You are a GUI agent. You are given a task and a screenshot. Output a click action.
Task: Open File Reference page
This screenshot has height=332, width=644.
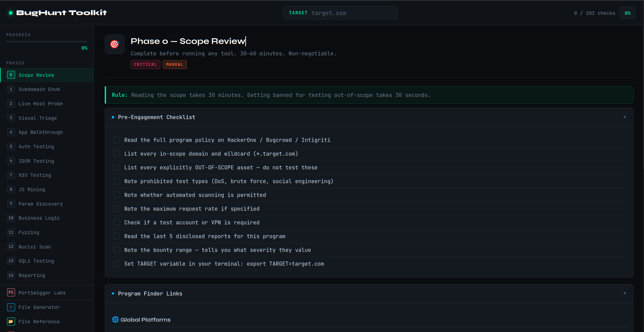47,321
